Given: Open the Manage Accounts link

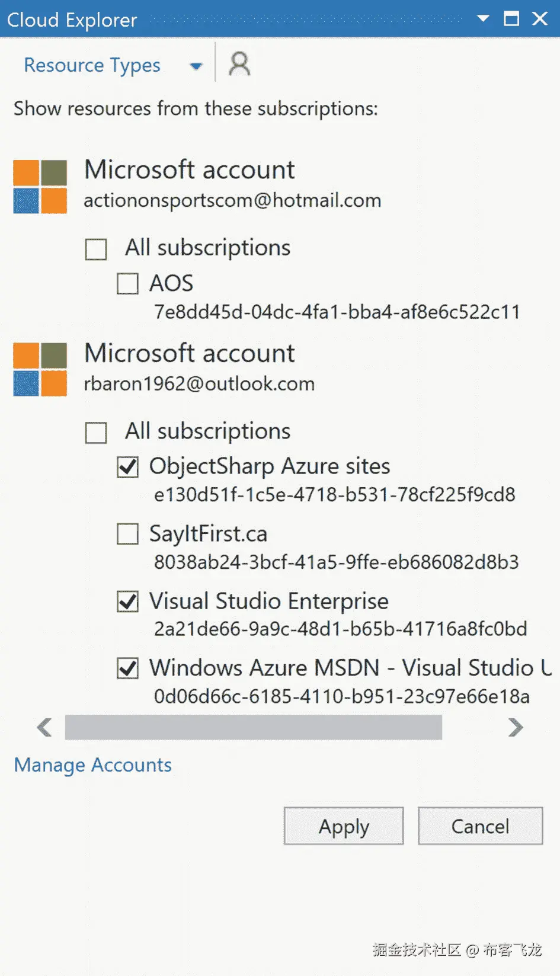Looking at the screenshot, I should click(x=93, y=765).
